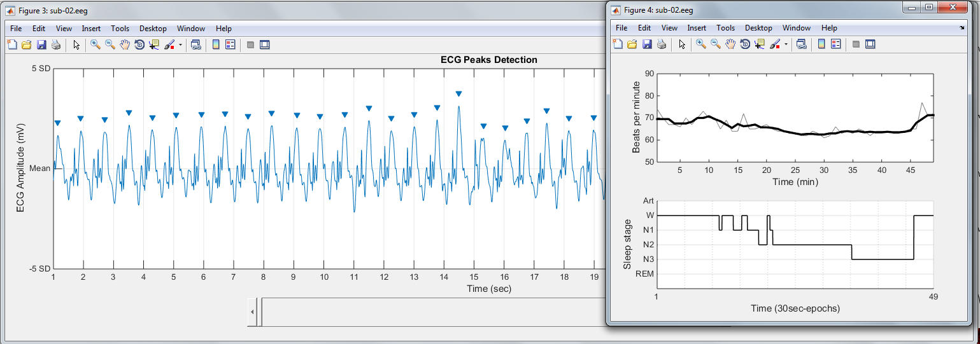
Task: Enable Data Cursor tool in Figure 4
Action: [760, 44]
